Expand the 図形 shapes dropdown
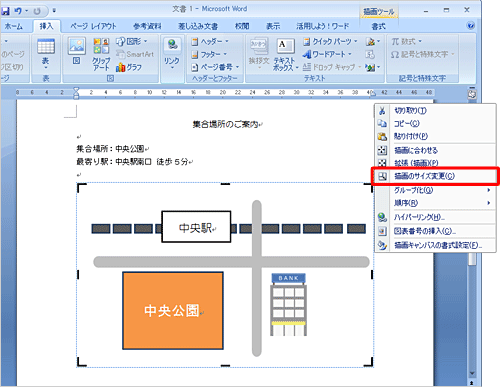The width and height of the screenshot is (500, 387). 132,42
